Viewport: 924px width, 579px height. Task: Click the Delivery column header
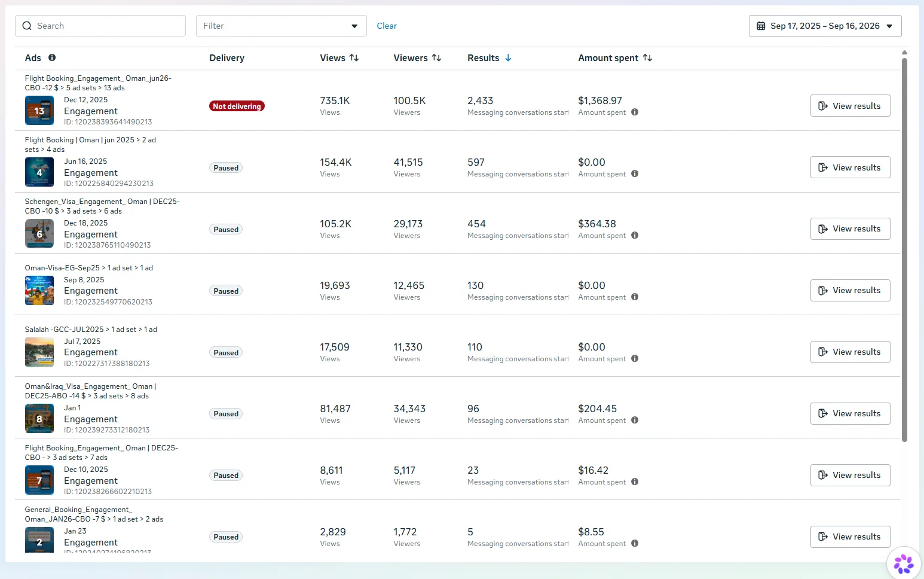[x=227, y=58]
